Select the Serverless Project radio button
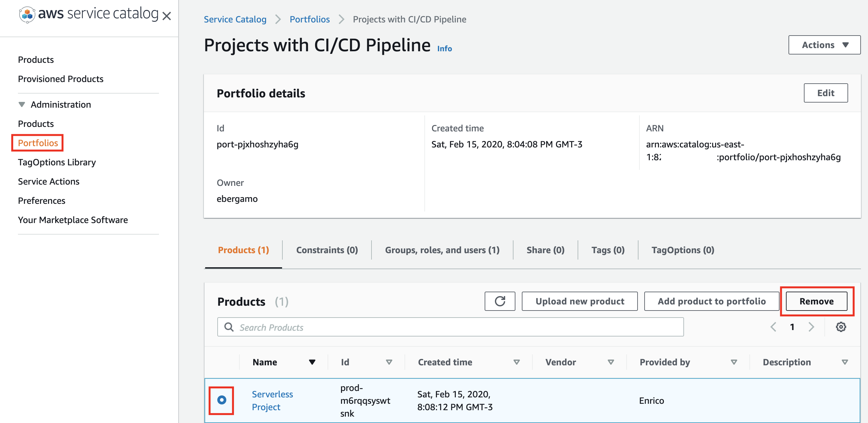Viewport: 868px width, 423px height. pos(222,400)
